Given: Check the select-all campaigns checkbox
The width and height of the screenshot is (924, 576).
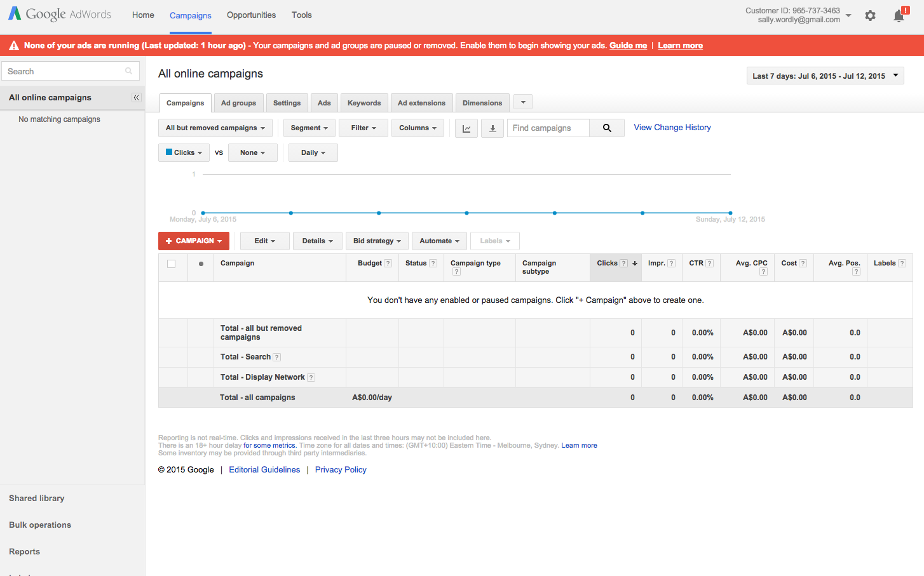Looking at the screenshot, I should tap(172, 264).
